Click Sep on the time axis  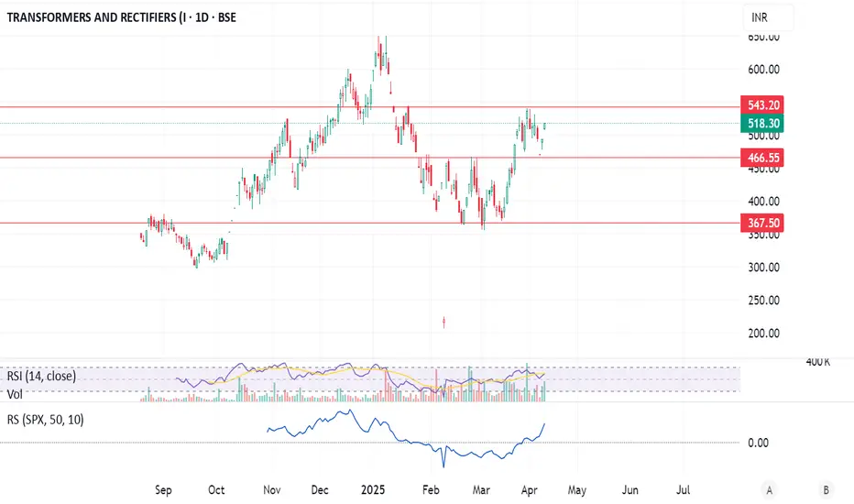[x=163, y=490]
